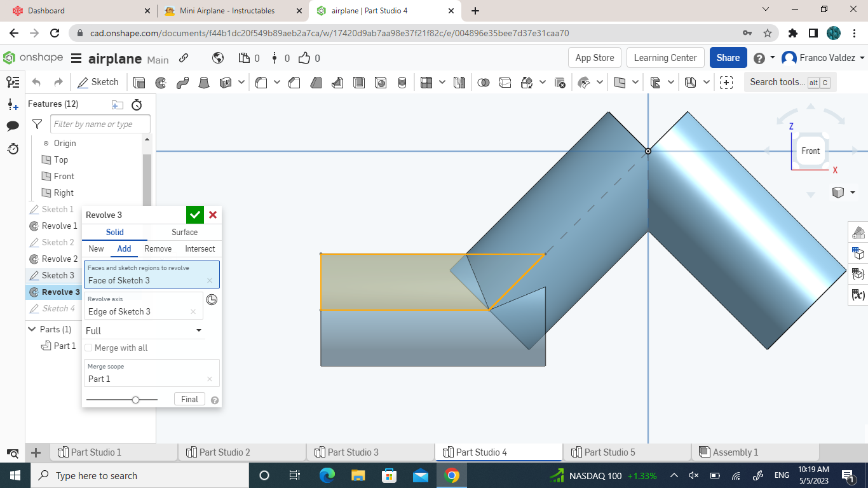Open the Boolean tool
This screenshot has width=868, height=488.
tap(484, 82)
